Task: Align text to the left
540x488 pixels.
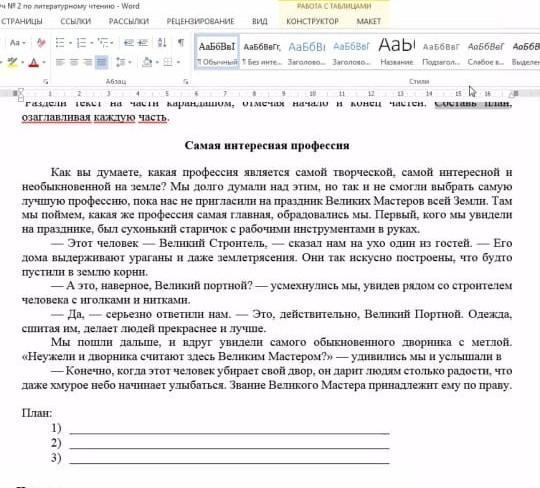Action: click(60, 62)
